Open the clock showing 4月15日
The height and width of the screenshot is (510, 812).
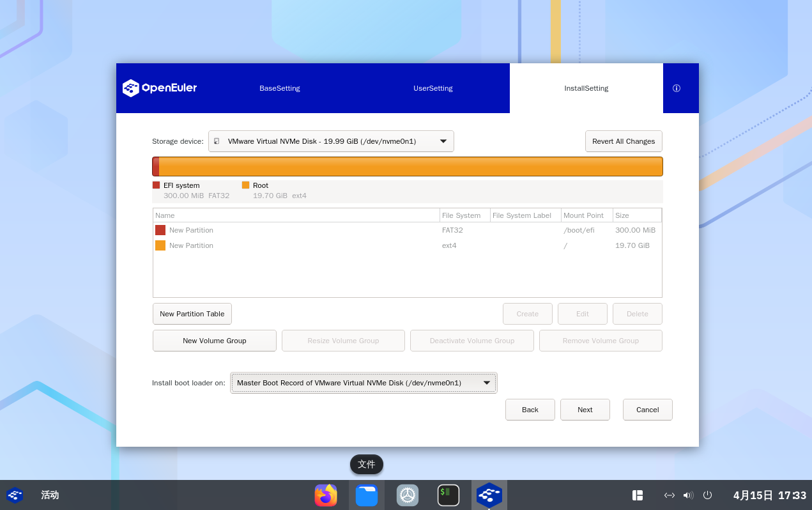770,495
